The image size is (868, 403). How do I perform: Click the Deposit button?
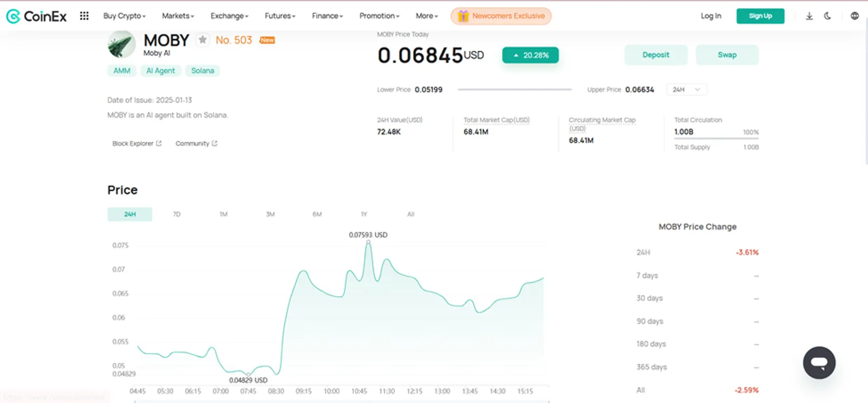pos(655,55)
